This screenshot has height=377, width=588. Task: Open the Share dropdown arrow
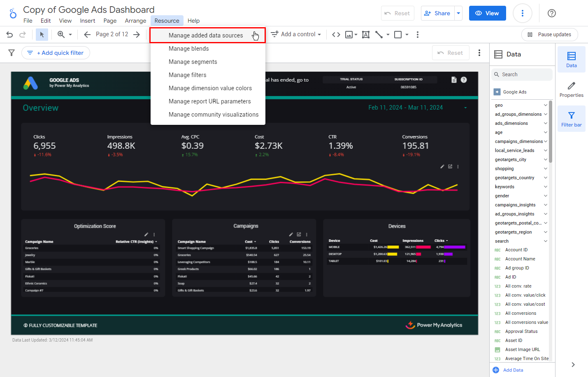(458, 13)
